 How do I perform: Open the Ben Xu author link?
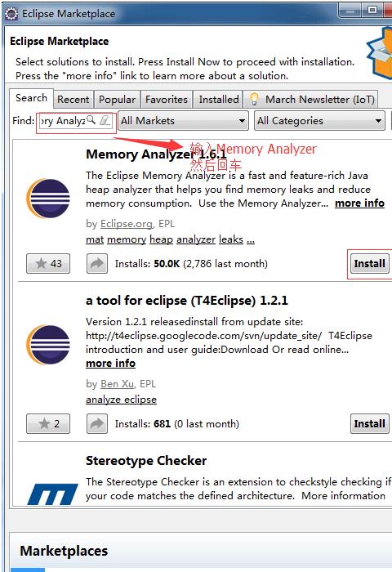click(x=117, y=384)
